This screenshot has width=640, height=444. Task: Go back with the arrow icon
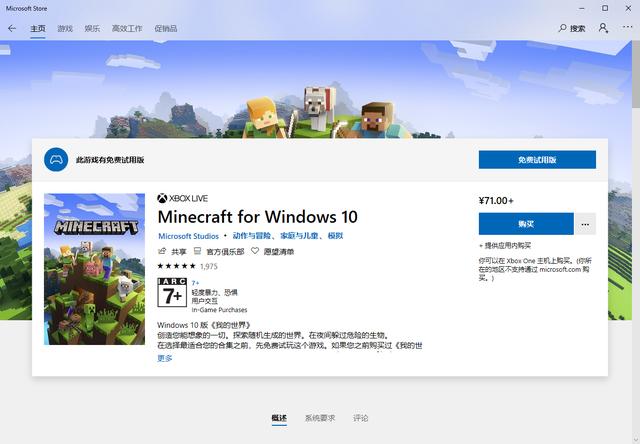point(12,28)
